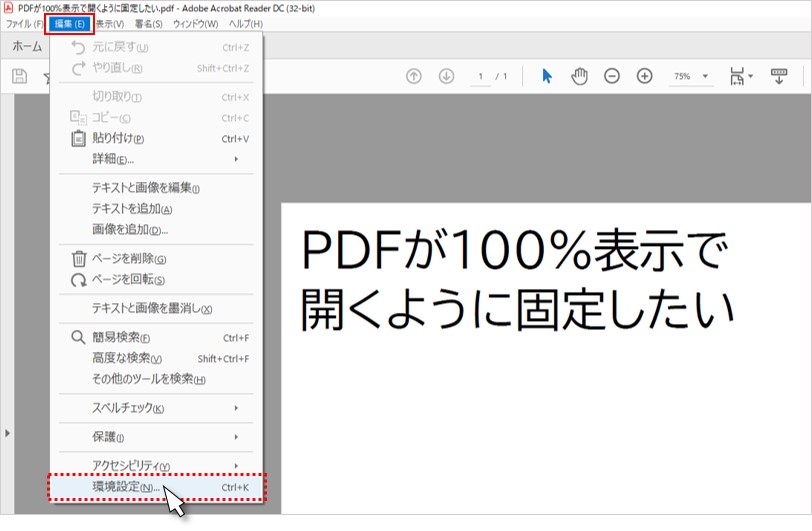Image resolution: width=812 pixels, height=531 pixels.
Task: Click the scrolling mode download icon
Action: tap(779, 76)
